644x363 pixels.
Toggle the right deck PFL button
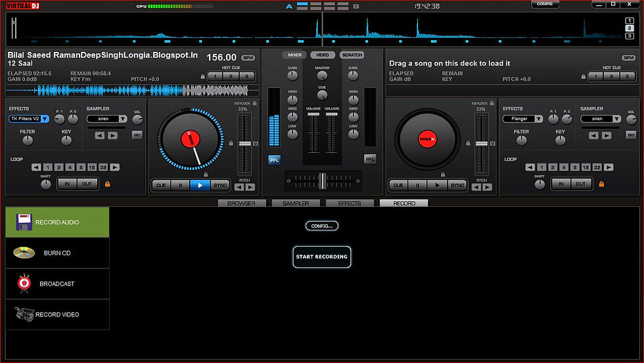(370, 159)
